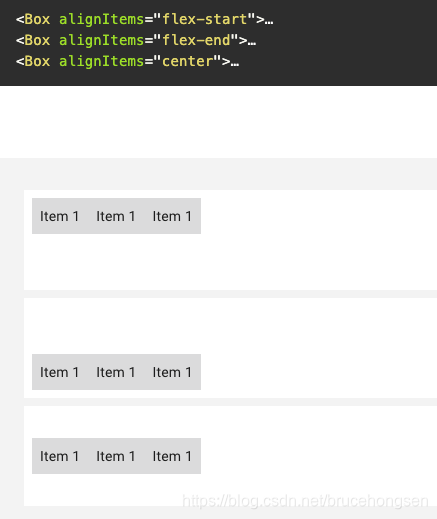Click middle Item 1 in bottom-aligned demo box
This screenshot has height=519, width=437.
coord(116,372)
